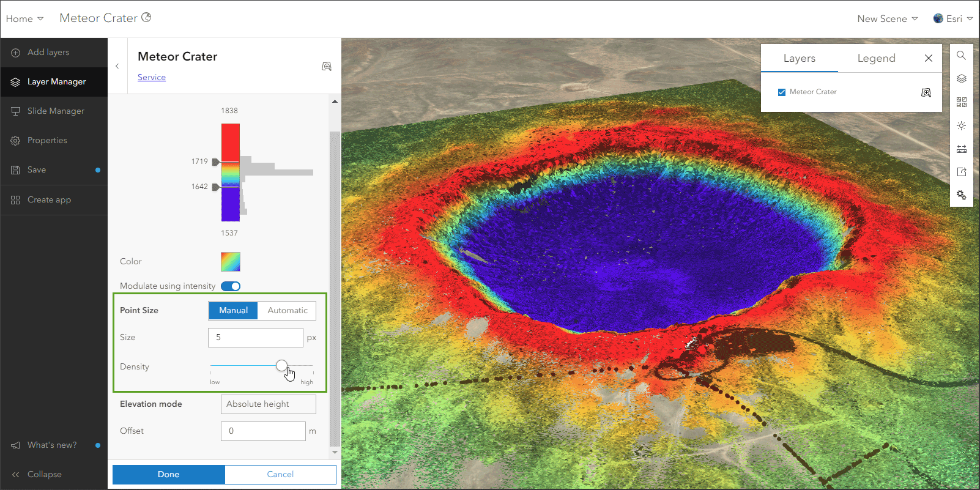This screenshot has height=490, width=980.
Task: Open the Share tool
Action: coord(962,172)
